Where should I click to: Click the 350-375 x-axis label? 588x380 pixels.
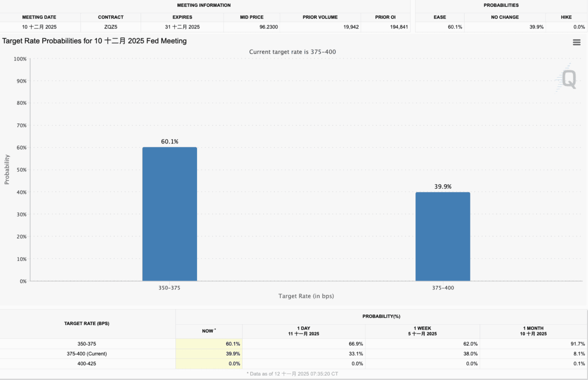[170, 288]
